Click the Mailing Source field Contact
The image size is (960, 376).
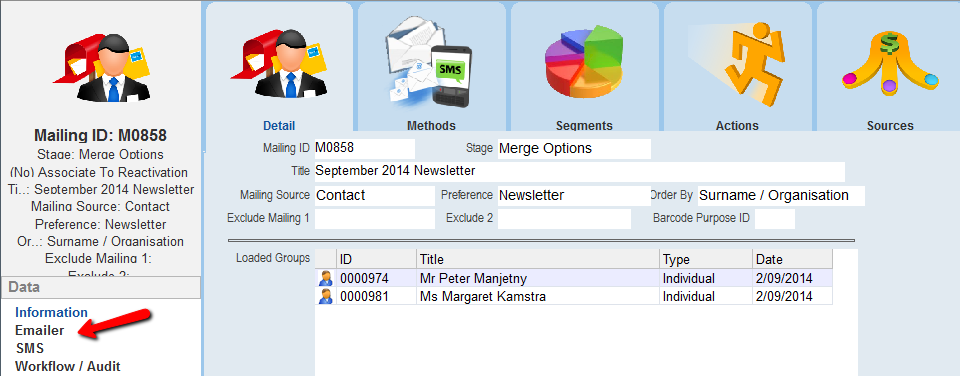click(x=374, y=195)
